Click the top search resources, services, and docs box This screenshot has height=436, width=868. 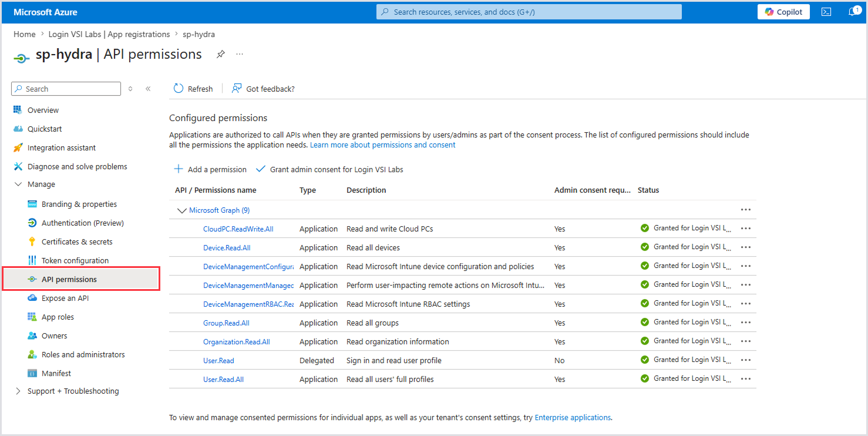(529, 12)
